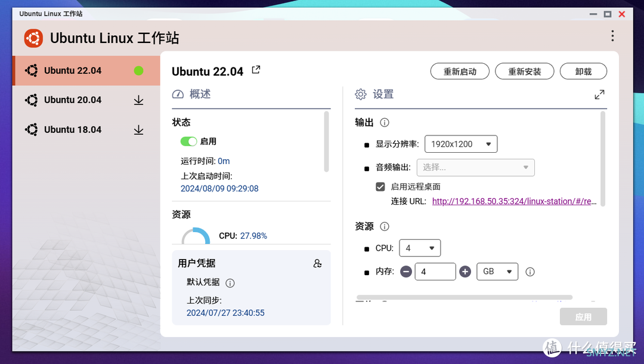Open the three-dot more options menu
Screen dimensions: 644x364
612,36
